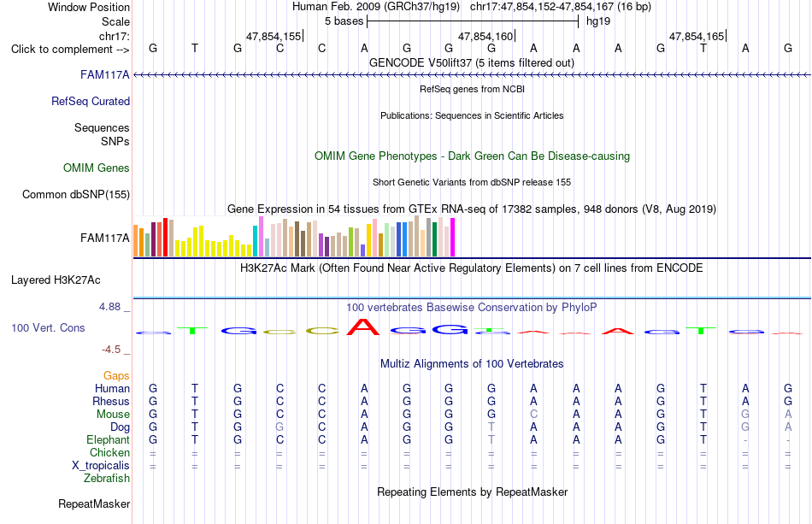The image size is (812, 524).
Task: Click the 'RefSeq genes from NCBI' track title
Action: point(472,89)
